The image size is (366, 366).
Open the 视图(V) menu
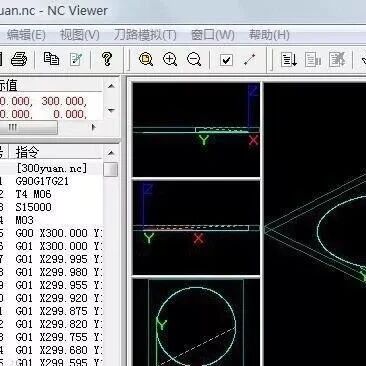point(79,35)
